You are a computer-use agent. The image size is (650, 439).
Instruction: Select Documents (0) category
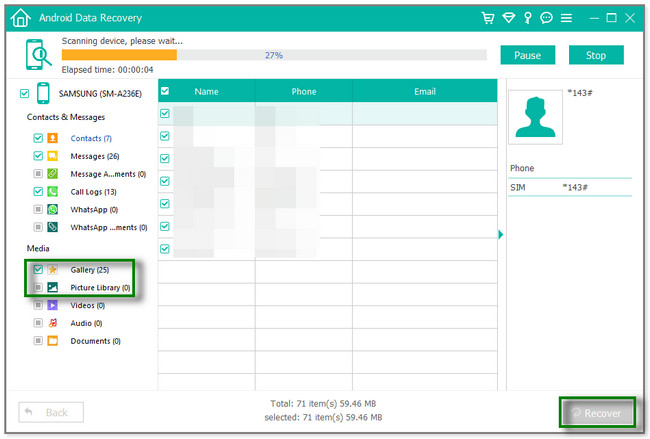95,341
